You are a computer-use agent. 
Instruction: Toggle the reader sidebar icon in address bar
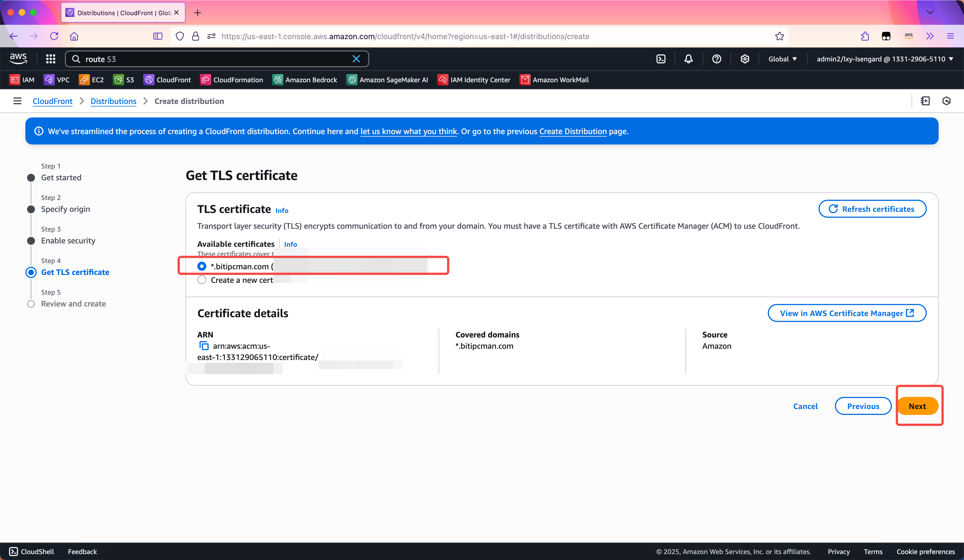[x=158, y=36]
